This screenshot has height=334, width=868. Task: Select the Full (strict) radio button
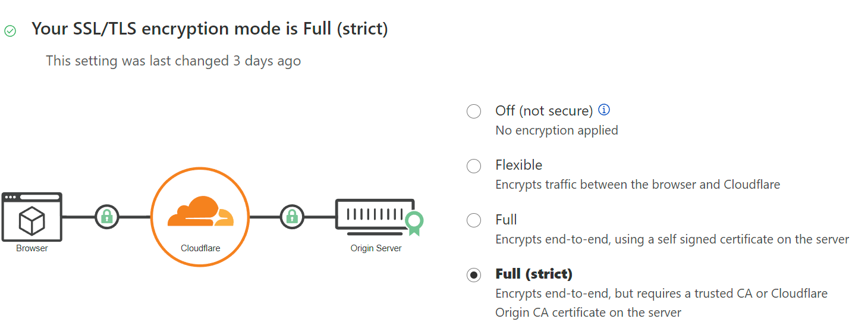474,275
